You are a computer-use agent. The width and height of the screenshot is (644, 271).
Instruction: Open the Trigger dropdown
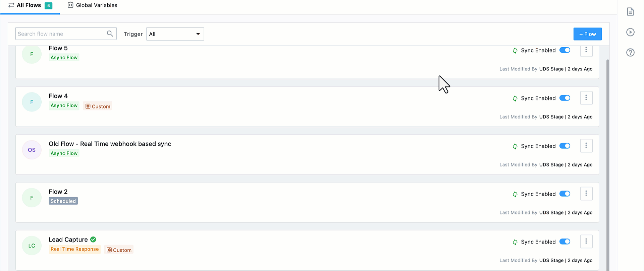(x=175, y=34)
